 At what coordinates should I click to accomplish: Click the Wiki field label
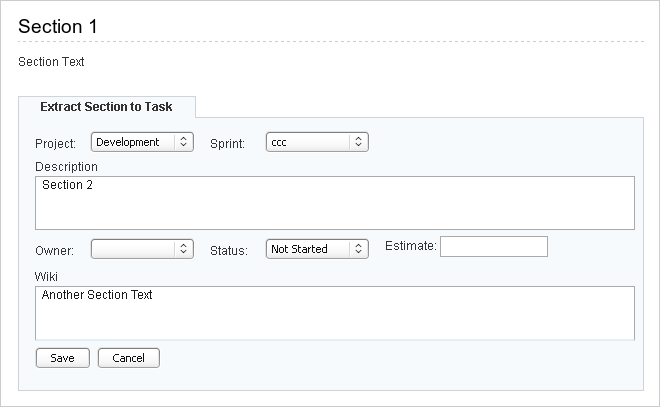(x=46, y=277)
